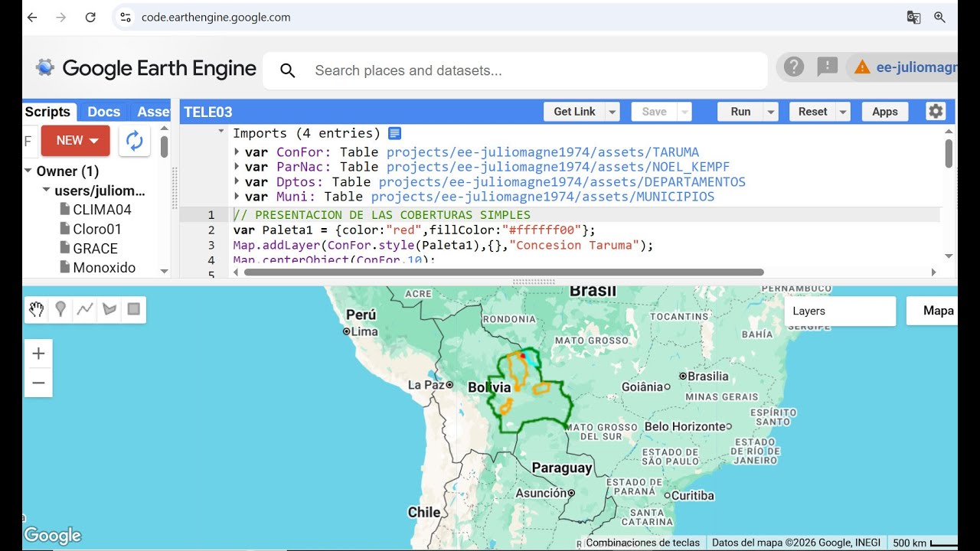This screenshot has height=551, width=980.
Task: Click the code editor vertical scrollbar
Action: tap(949, 153)
